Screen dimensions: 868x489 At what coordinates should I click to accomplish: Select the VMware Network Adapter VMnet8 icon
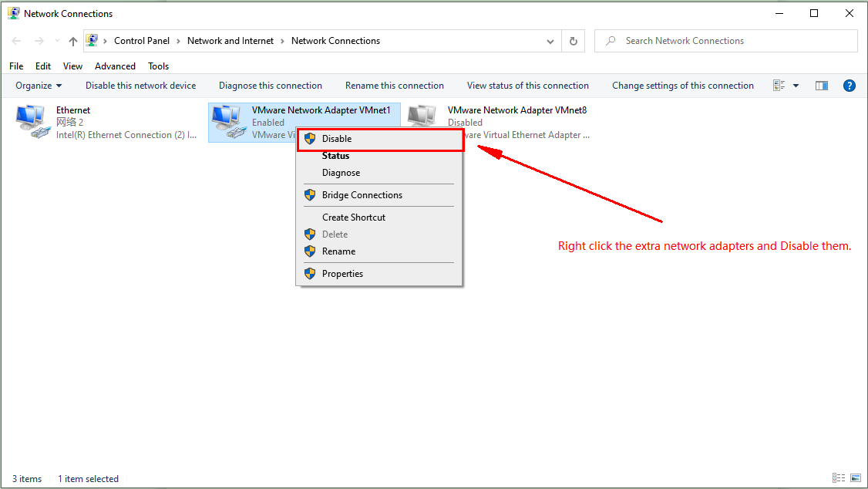point(422,116)
